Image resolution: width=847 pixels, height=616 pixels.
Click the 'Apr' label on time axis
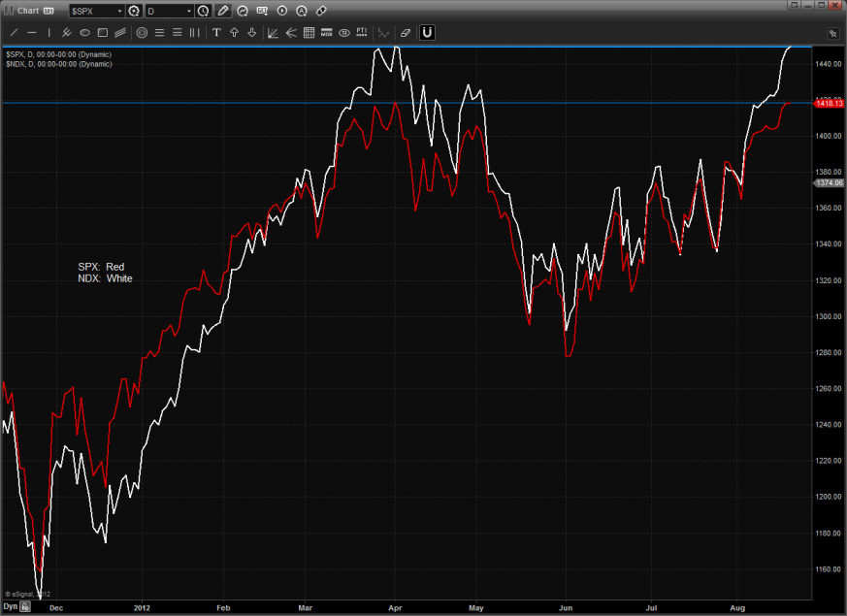click(395, 608)
